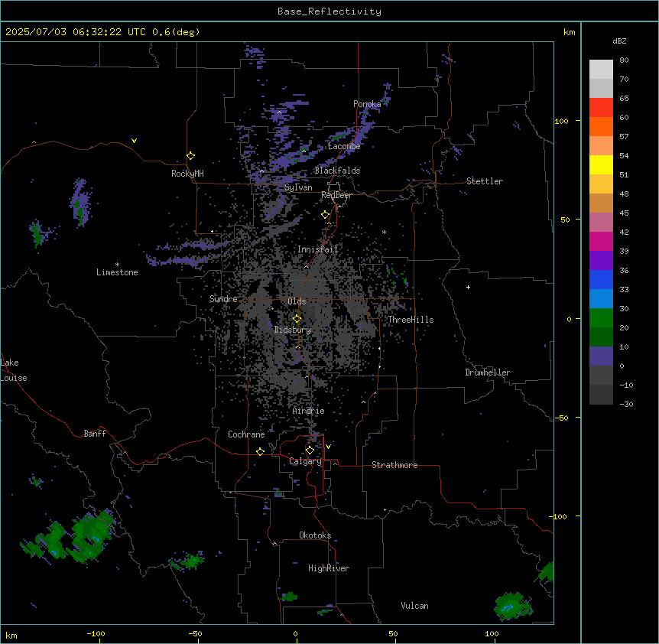
Task: Click the green storm cell southeast of Vulcan
Action: pyautogui.click(x=514, y=607)
